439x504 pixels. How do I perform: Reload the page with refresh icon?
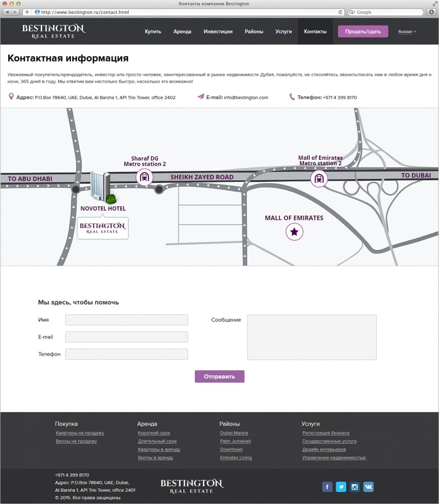click(340, 12)
